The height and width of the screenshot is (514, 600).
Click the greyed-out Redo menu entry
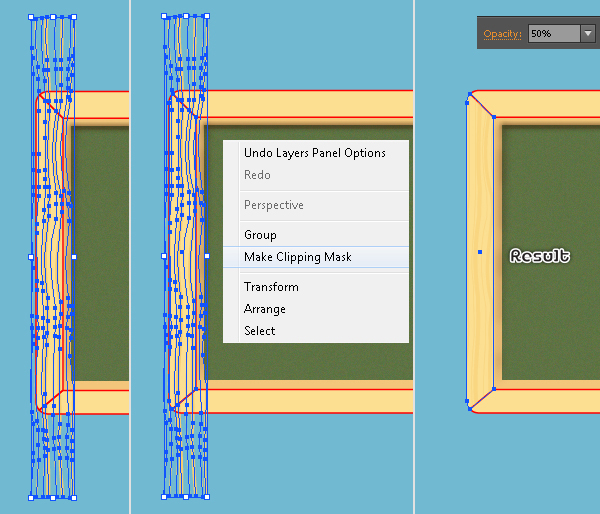pyautogui.click(x=316, y=175)
